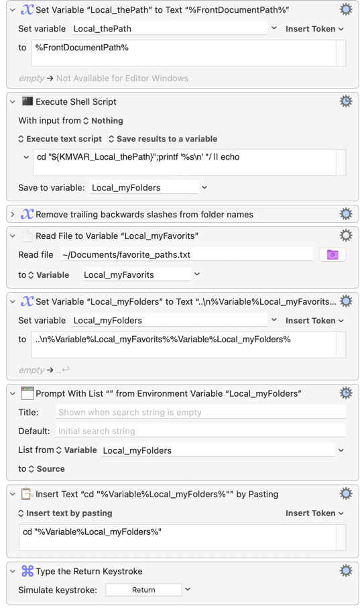Open gear menu of Remove trailing backwards slashes action

[346, 214]
